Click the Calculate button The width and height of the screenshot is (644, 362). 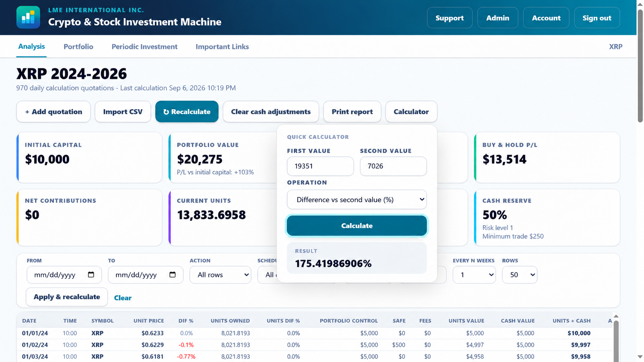(357, 226)
